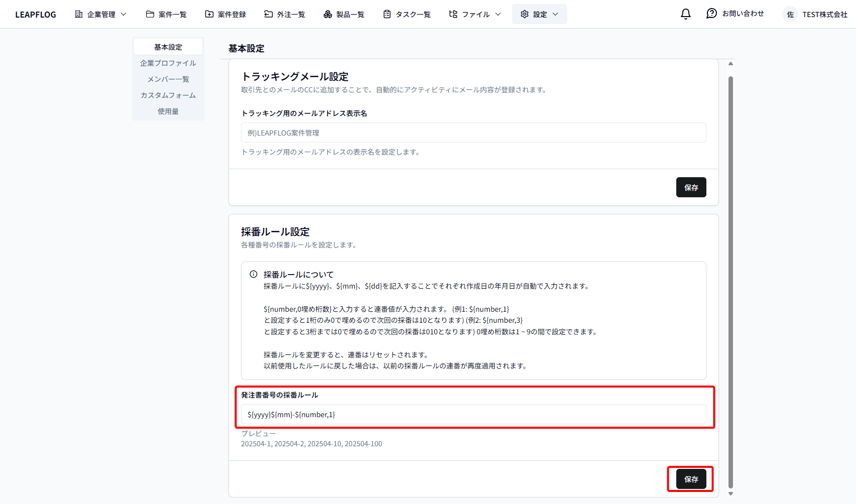Open the お問い合わせ help icon
Image resolution: width=856 pixels, height=504 pixels.
pyautogui.click(x=711, y=14)
